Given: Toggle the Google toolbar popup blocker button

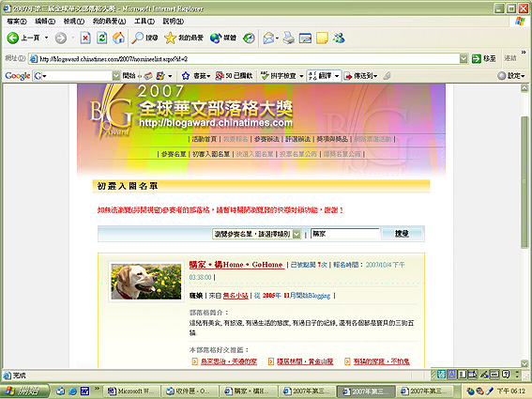Looking at the screenshot, I should pos(235,76).
